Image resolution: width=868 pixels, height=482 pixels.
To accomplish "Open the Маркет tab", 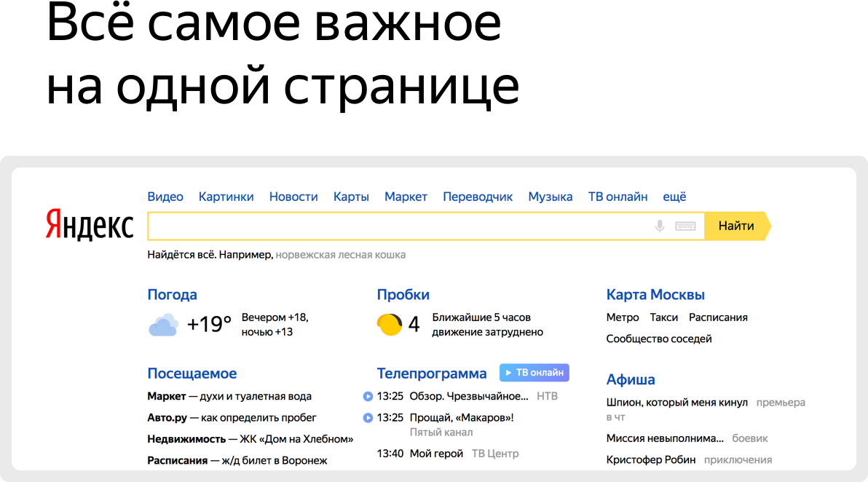I will click(x=406, y=197).
